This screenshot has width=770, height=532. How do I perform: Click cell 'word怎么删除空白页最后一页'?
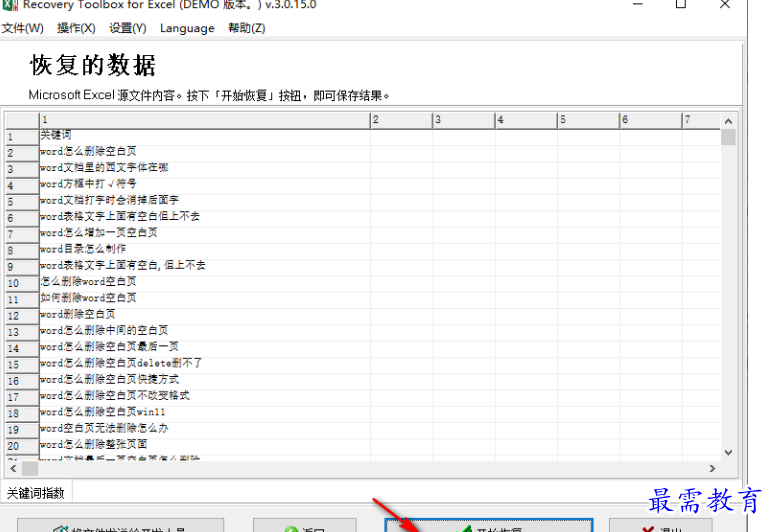pyautogui.click(x=204, y=347)
